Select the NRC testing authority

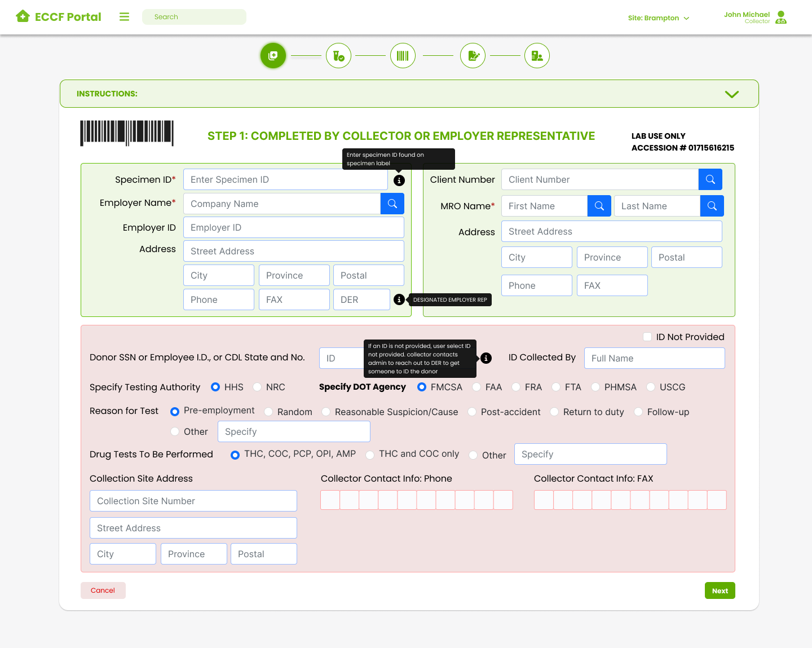[257, 387]
